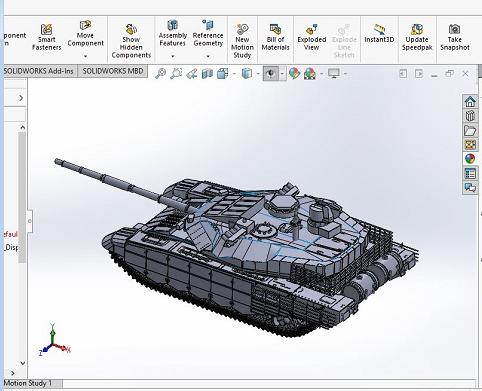The image size is (482, 391).
Task: Click Zoom to Area icon
Action: 176,73
